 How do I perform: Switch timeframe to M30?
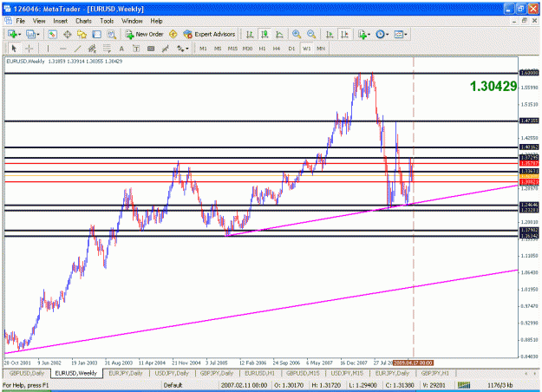tap(247, 49)
